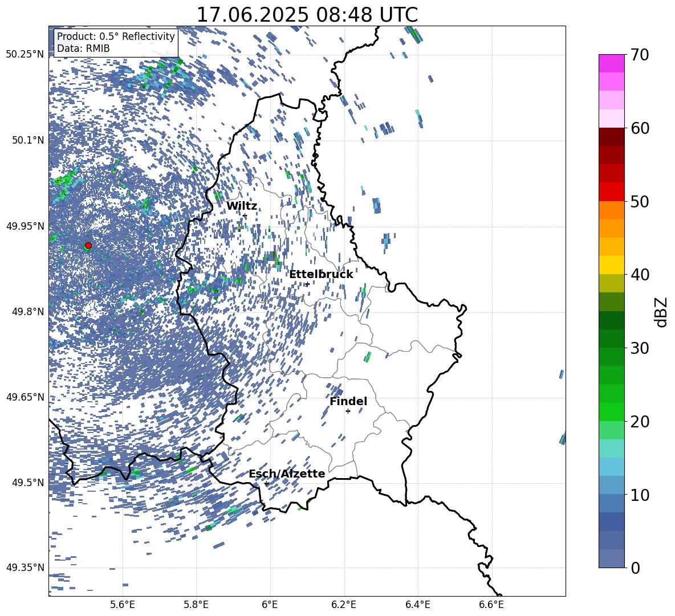This screenshot has height=616, width=675.
Task: Click the 6°E longitude tick label
Action: tap(270, 605)
